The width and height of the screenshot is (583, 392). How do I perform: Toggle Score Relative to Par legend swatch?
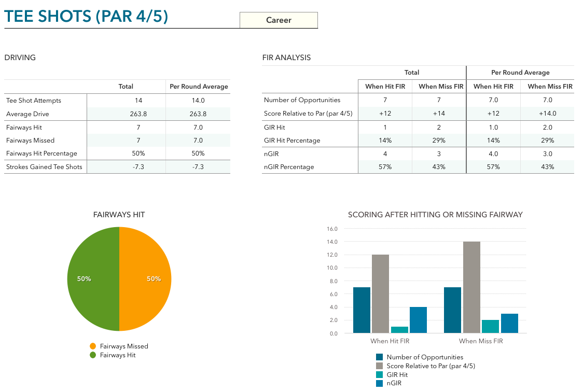(x=380, y=366)
